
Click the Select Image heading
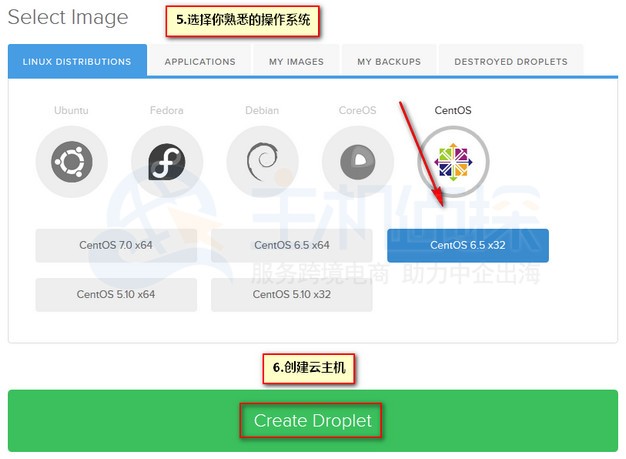[68, 18]
